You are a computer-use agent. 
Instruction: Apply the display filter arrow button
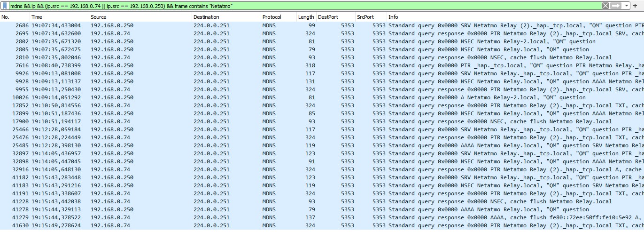point(616,6)
